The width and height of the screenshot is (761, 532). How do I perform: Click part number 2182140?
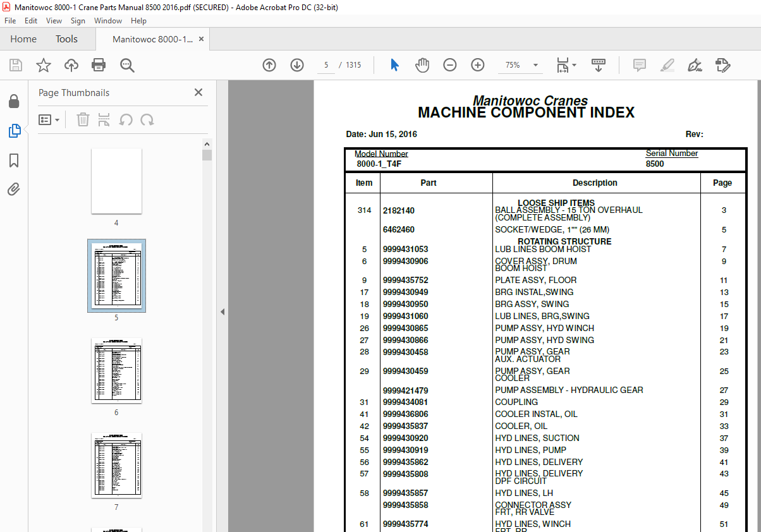click(x=399, y=210)
